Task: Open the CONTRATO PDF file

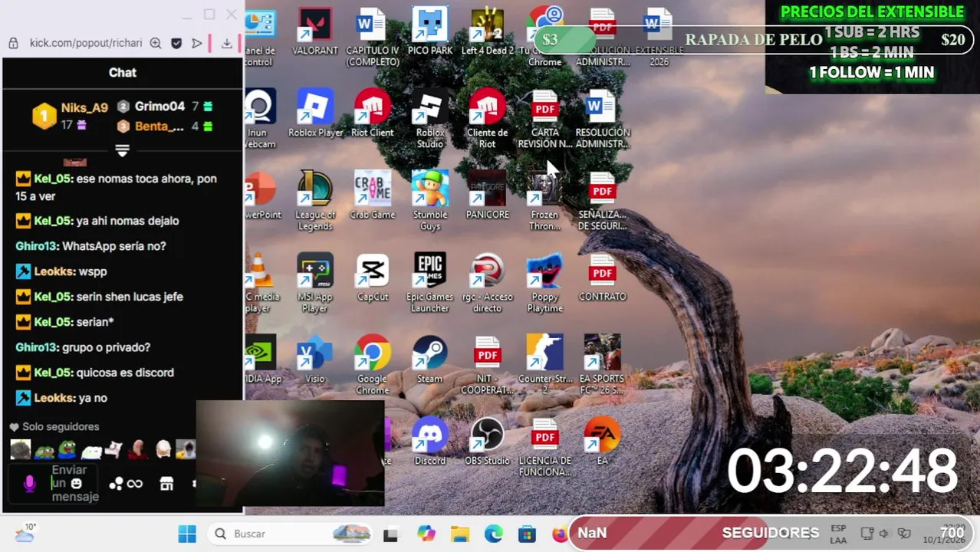Action: pyautogui.click(x=603, y=278)
